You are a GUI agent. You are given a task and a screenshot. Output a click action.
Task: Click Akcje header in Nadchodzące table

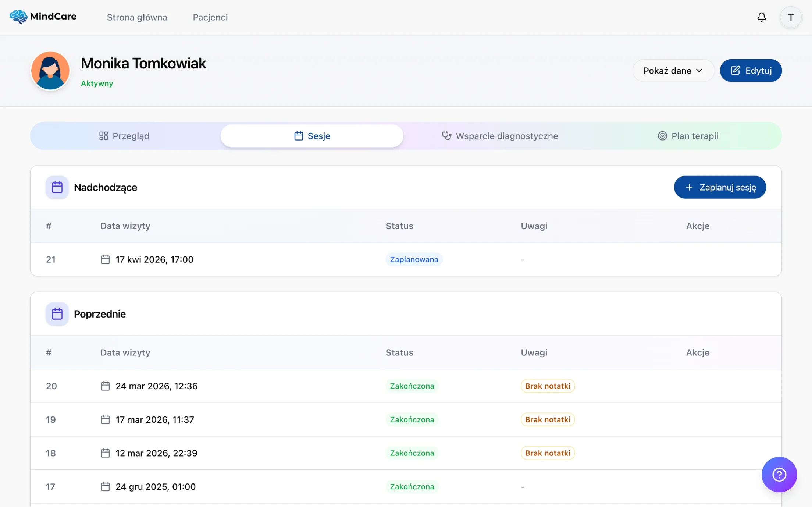pyautogui.click(x=698, y=226)
